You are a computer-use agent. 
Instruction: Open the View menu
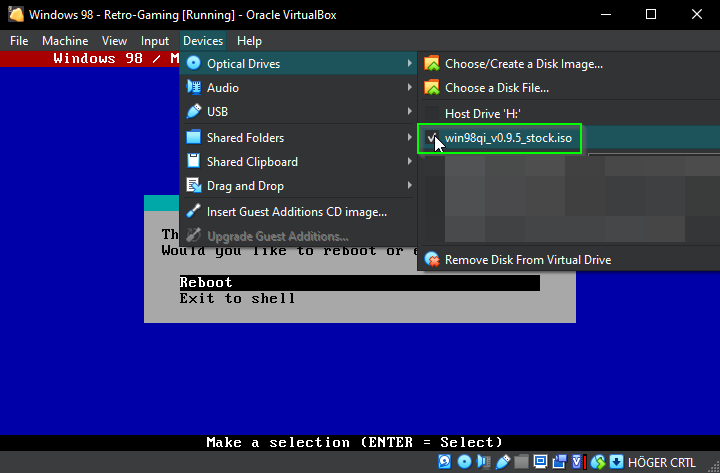click(114, 41)
